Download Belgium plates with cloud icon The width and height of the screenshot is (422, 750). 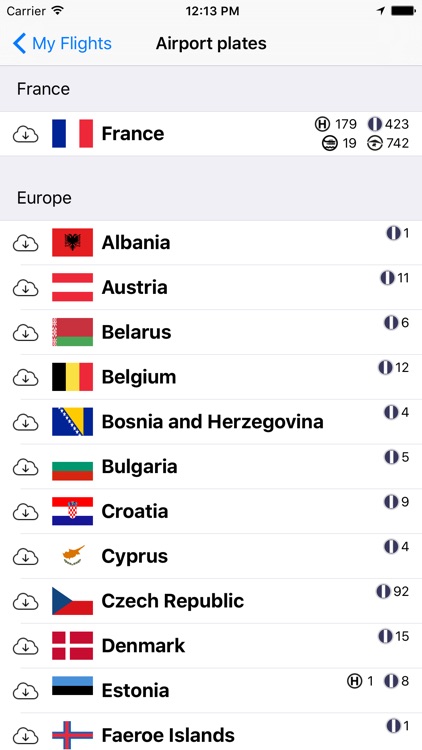(25, 377)
